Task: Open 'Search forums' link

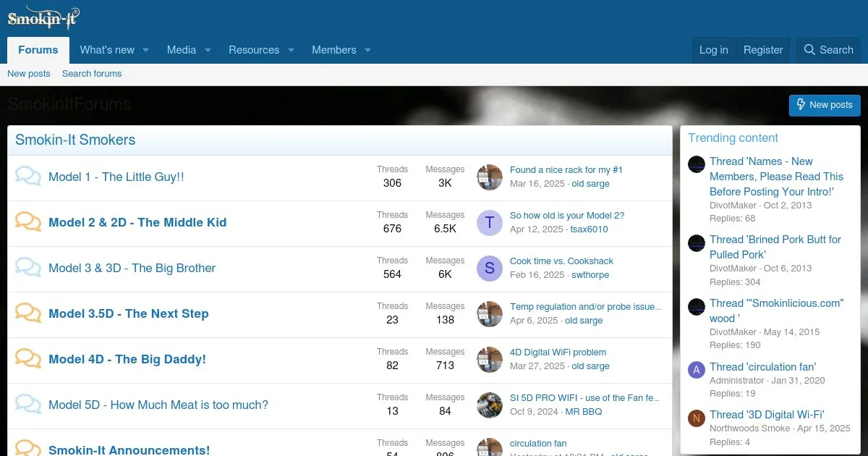Action: (x=92, y=74)
